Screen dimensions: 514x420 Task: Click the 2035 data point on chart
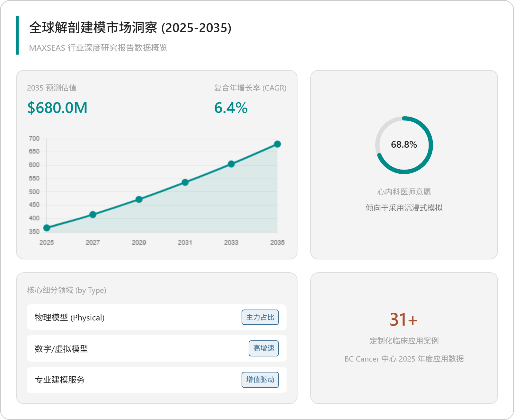tap(278, 144)
